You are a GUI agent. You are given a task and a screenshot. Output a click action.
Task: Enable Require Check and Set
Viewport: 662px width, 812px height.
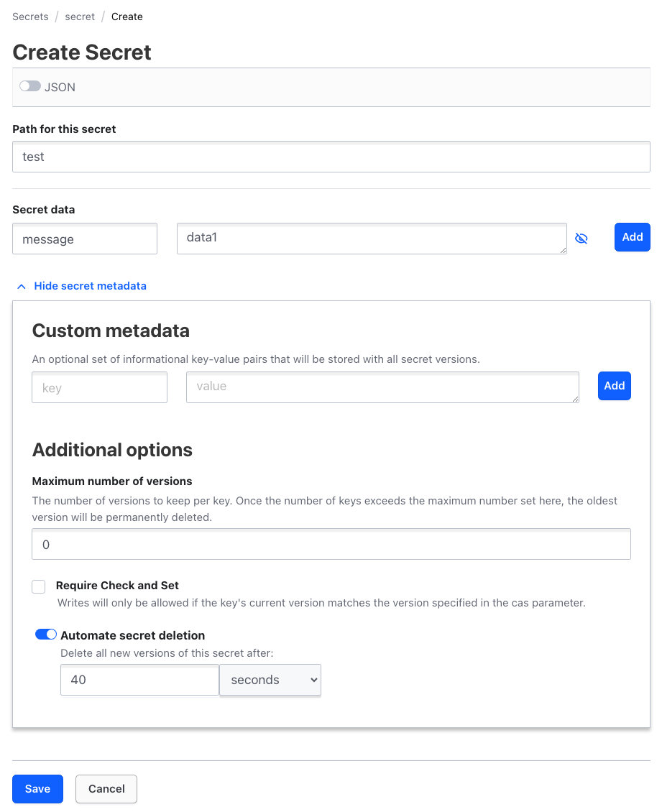tap(38, 586)
